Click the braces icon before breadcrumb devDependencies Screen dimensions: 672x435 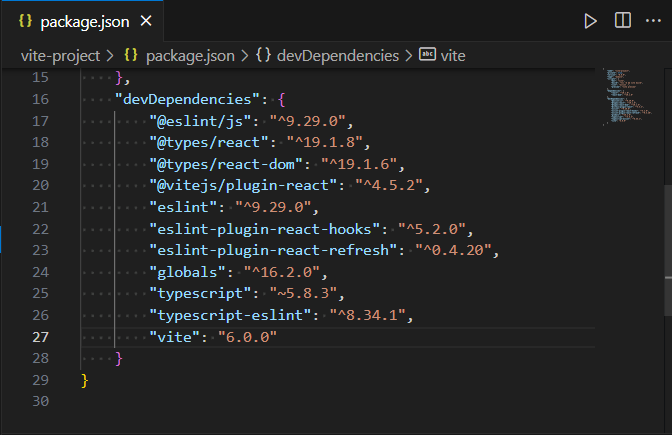pos(264,55)
